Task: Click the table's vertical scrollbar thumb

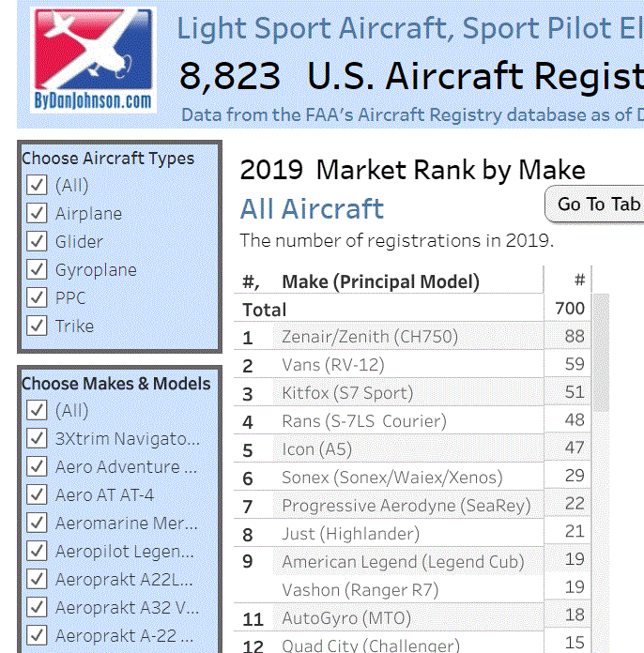Action: tap(601, 353)
